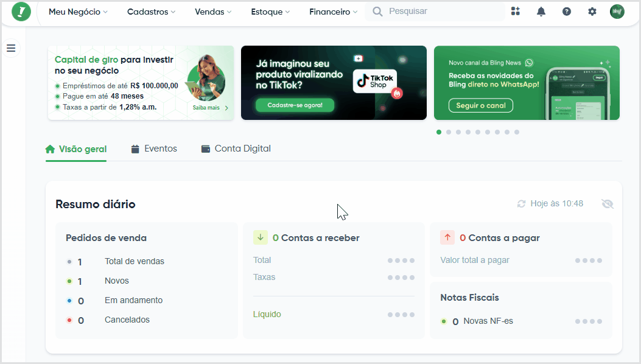Open the settings gear icon
The image size is (641, 364).
592,12
